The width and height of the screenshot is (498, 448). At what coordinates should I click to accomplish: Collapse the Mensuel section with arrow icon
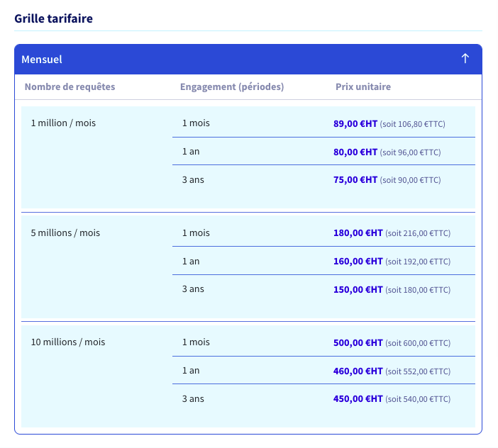465,59
